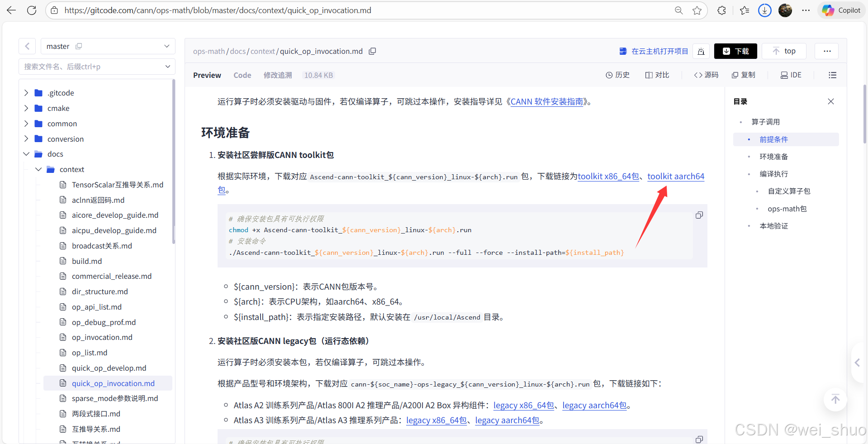Open the 修改追溯 tab

pos(277,75)
